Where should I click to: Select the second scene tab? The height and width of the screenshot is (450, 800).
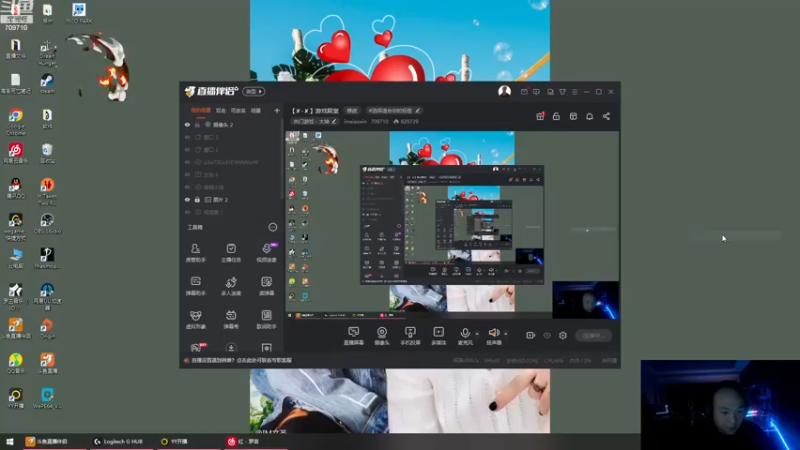click(220, 110)
